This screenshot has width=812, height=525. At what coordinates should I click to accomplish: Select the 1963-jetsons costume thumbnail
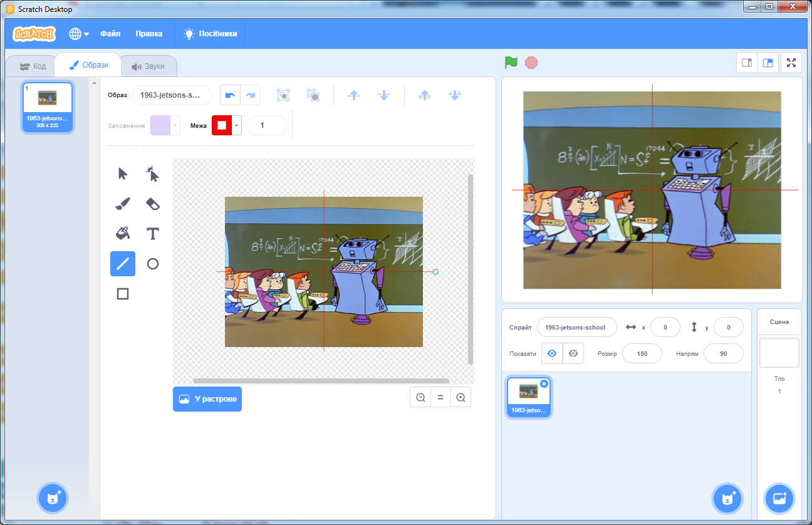(x=48, y=107)
